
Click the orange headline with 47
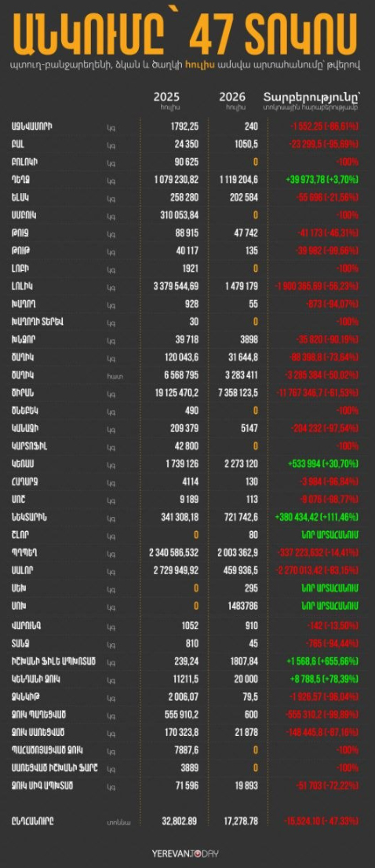pyautogui.click(x=187, y=34)
